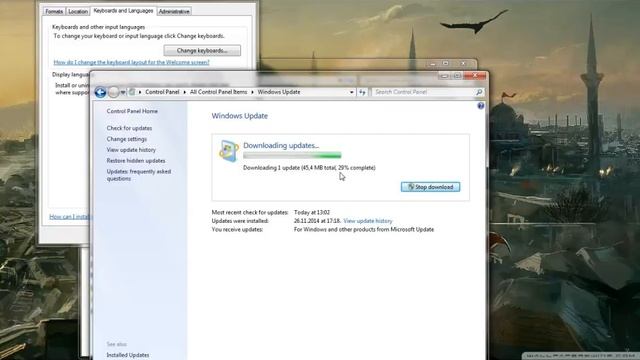
Task: Open View update history in sidebar
Action: [131, 150]
